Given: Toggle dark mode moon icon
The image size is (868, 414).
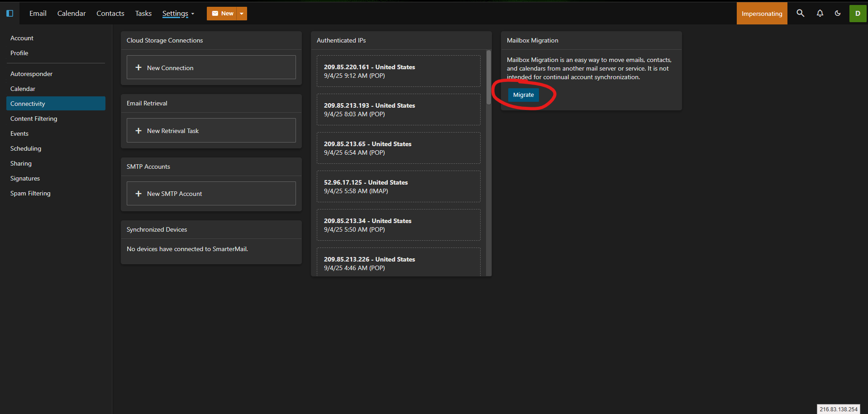Looking at the screenshot, I should click(838, 14).
